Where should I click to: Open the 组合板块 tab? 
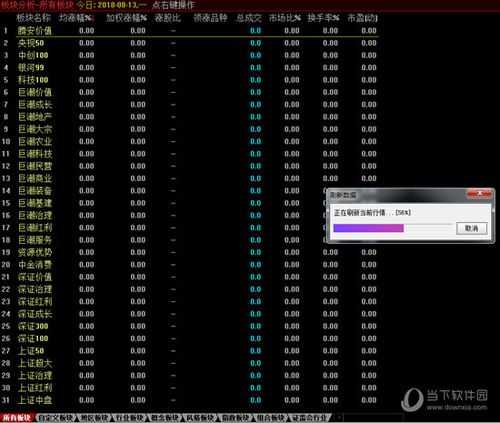coord(273,418)
